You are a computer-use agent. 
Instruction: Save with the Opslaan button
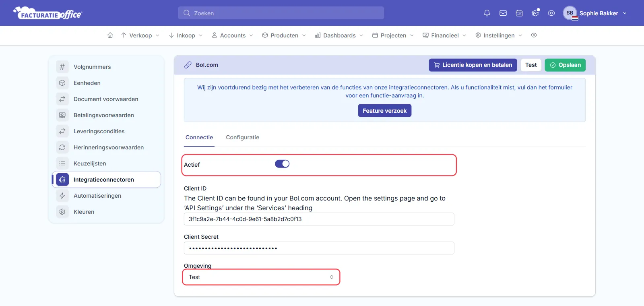tap(565, 65)
